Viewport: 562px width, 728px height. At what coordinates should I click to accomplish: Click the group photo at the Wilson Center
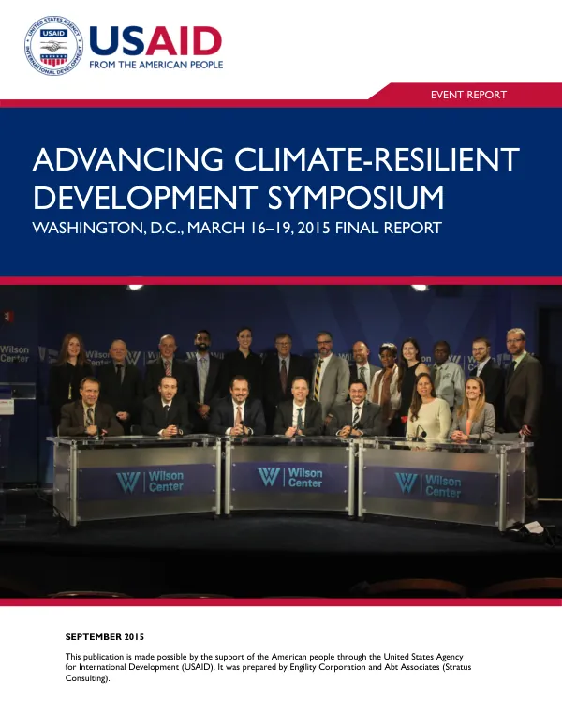[x=281, y=441]
